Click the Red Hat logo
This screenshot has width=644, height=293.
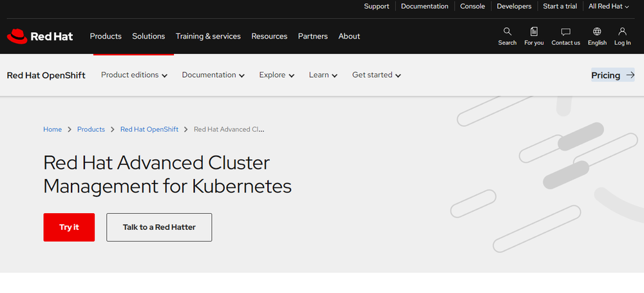point(40,36)
